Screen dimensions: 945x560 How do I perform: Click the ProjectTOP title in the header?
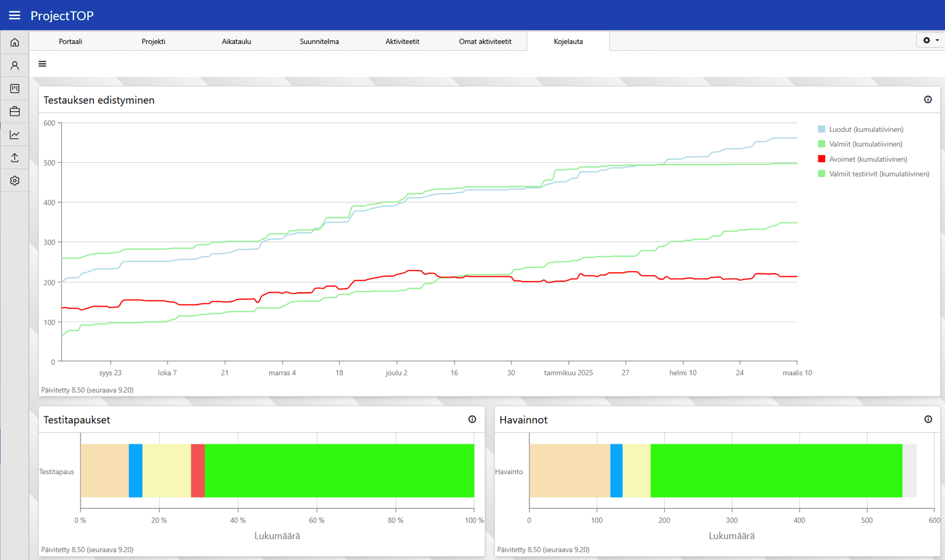coord(62,15)
